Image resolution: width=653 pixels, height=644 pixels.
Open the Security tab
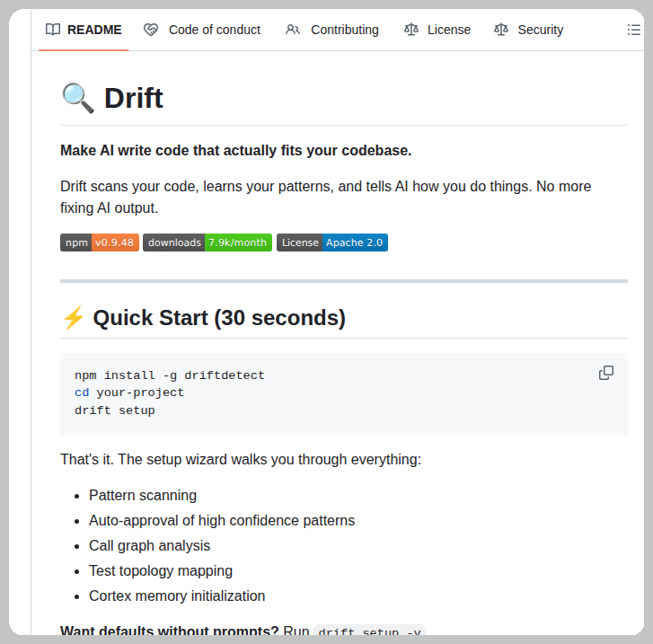(528, 30)
